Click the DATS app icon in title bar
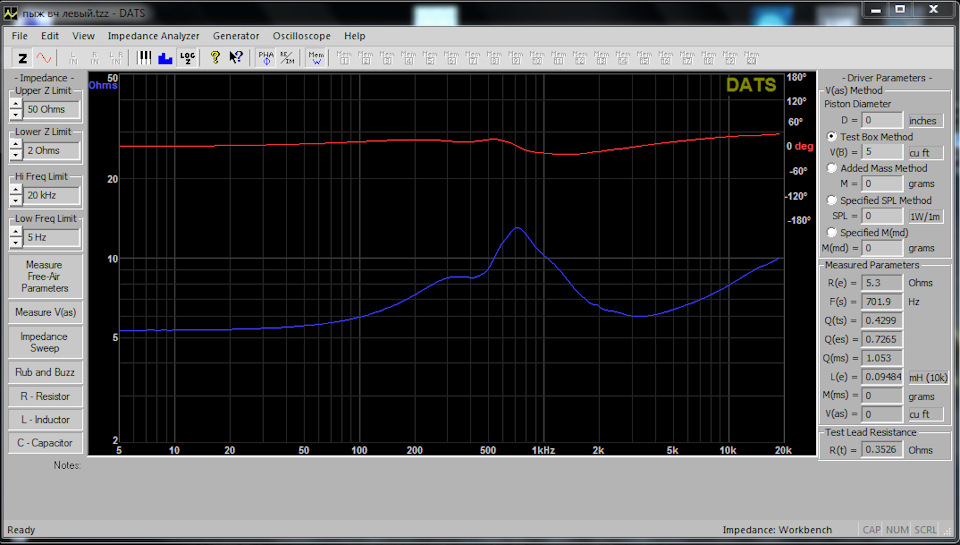Image resolution: width=960 pixels, height=545 pixels. (10, 12)
